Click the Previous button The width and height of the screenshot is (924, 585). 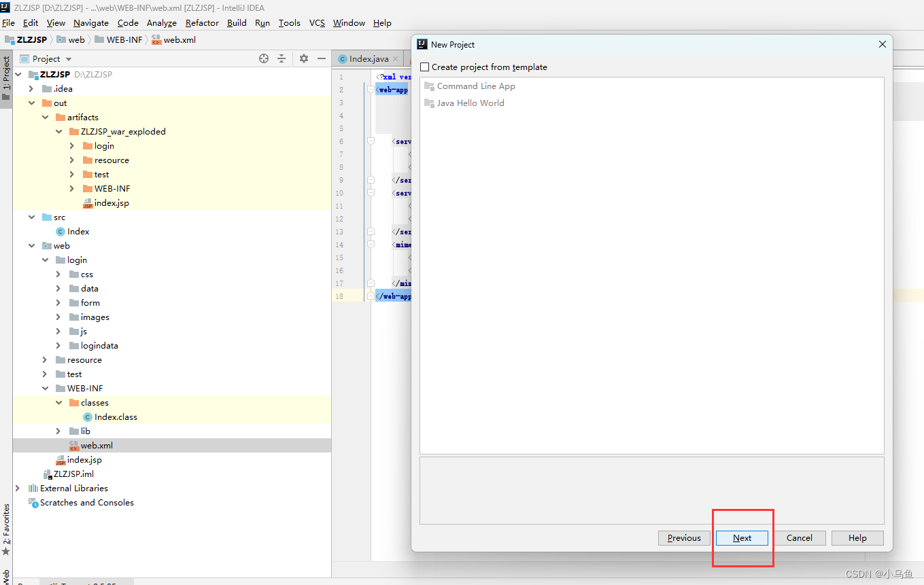684,538
